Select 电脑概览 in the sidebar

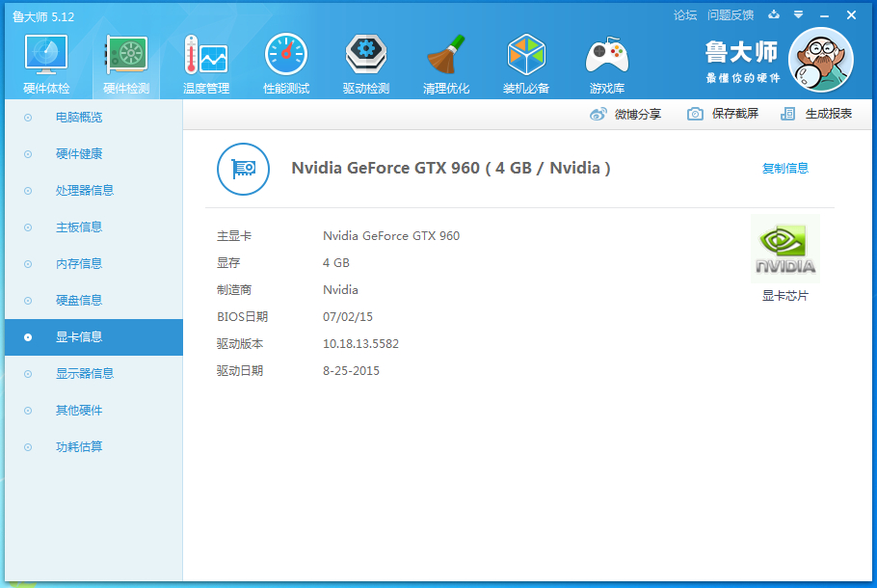pos(94,118)
